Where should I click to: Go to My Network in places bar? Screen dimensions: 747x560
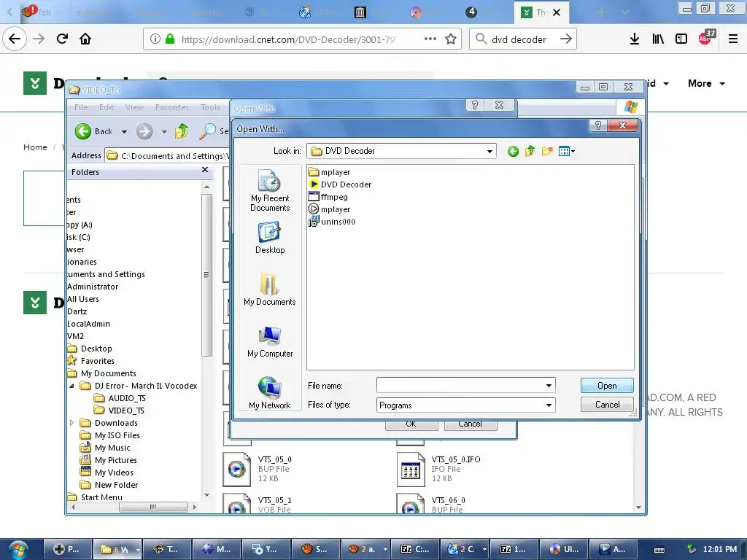[x=270, y=393]
